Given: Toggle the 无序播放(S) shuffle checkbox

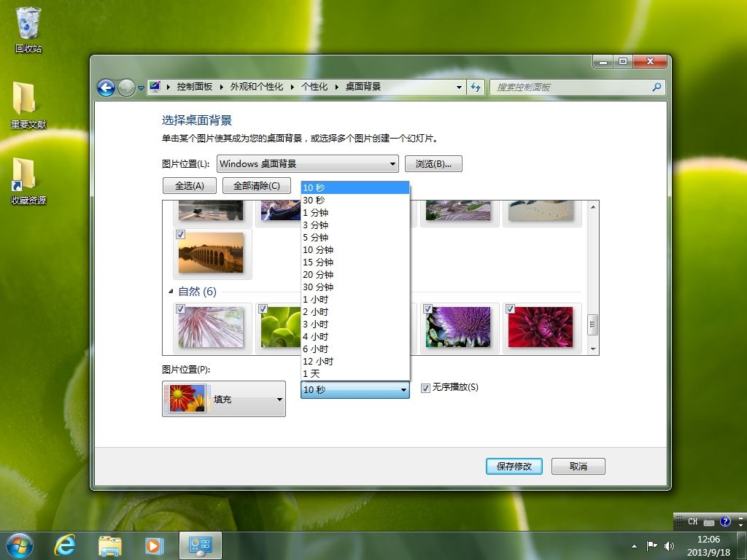Looking at the screenshot, I should pos(425,389).
